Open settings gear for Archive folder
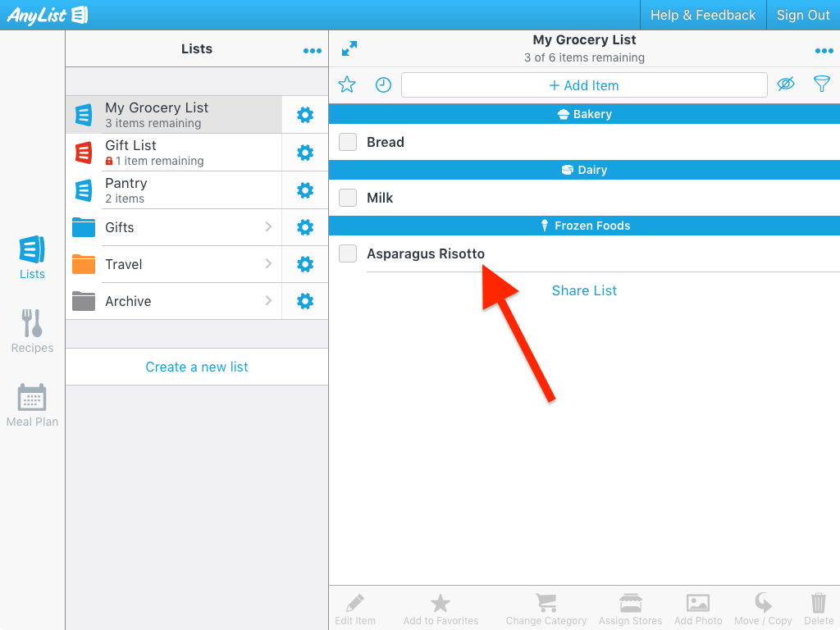The image size is (840, 630). [305, 301]
